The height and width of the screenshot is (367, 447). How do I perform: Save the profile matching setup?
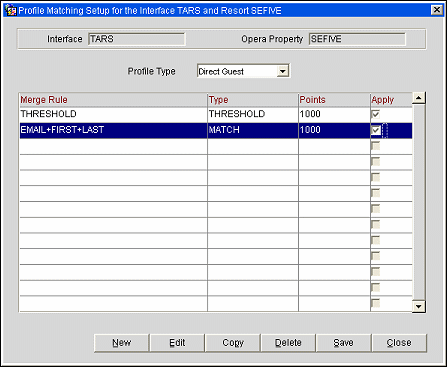343,343
